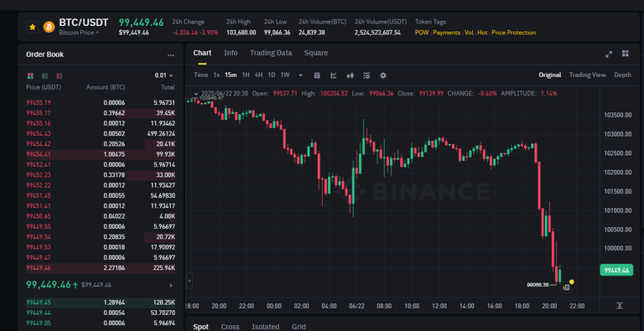Viewport: 644px width, 331px height.
Task: Select the 4H chart interval
Action: click(259, 75)
